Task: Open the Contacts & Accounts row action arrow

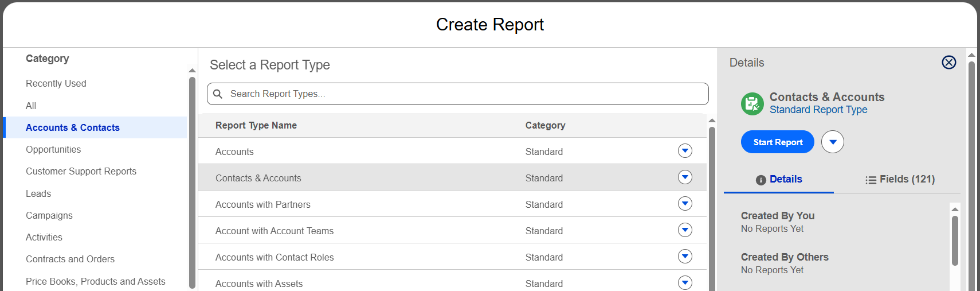Action: click(x=685, y=177)
